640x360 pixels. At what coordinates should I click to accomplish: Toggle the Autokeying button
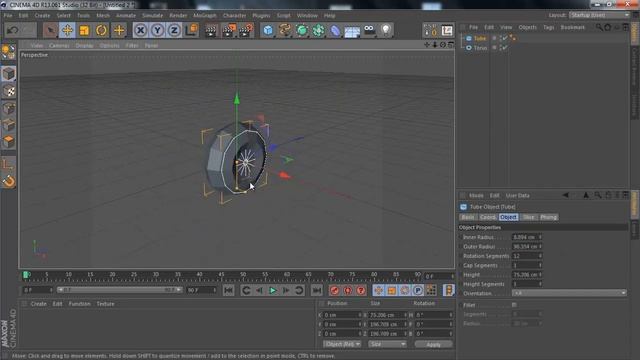click(348, 290)
